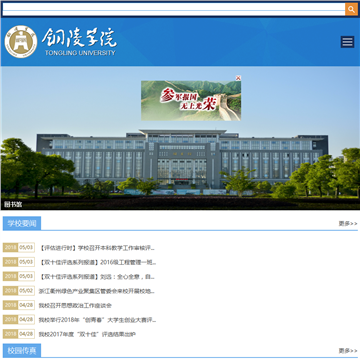Click 更多>> beside 学校要闻
This screenshot has width=360, height=360.
348,224
